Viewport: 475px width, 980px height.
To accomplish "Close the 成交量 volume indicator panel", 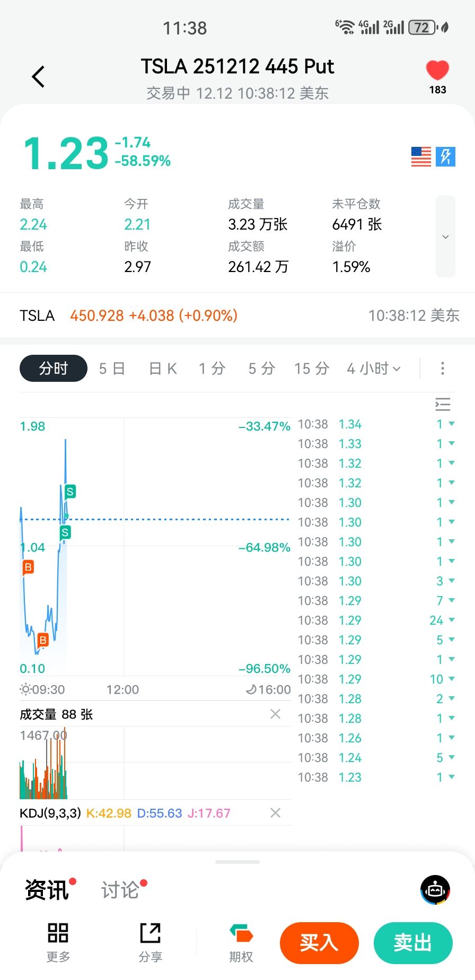I will [x=275, y=714].
